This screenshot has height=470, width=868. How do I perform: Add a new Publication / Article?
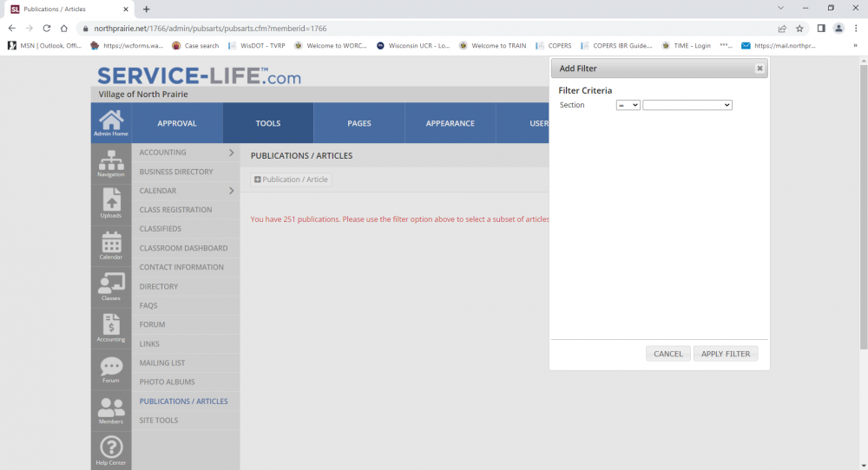click(x=291, y=180)
